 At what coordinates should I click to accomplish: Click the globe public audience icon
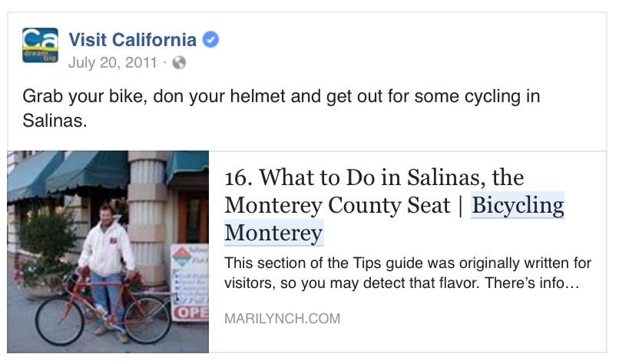pos(179,63)
